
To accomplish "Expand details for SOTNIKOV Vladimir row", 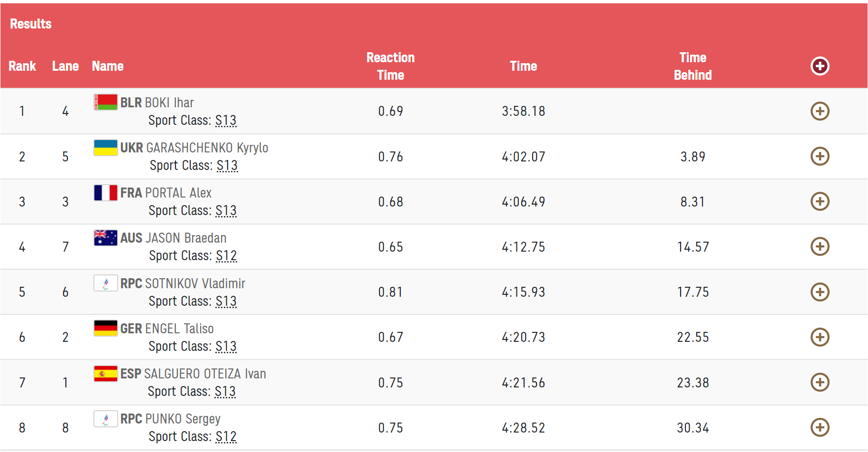I will point(820,292).
